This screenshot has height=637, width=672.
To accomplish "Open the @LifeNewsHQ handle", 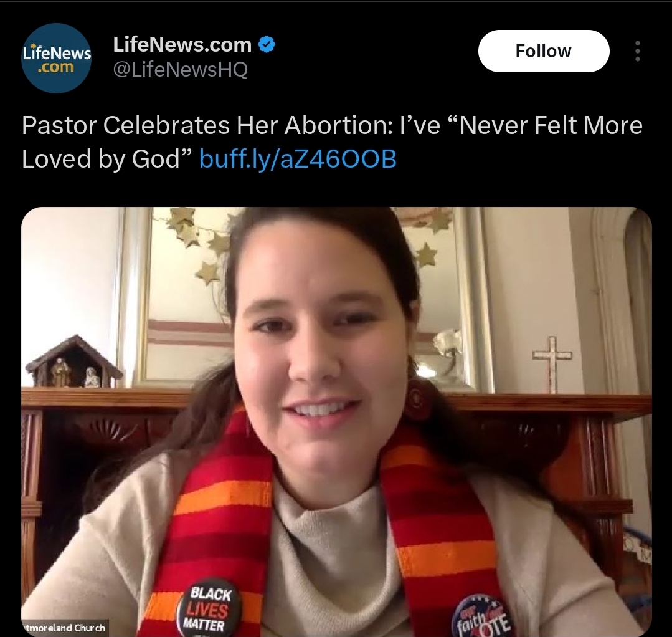I will coord(180,69).
